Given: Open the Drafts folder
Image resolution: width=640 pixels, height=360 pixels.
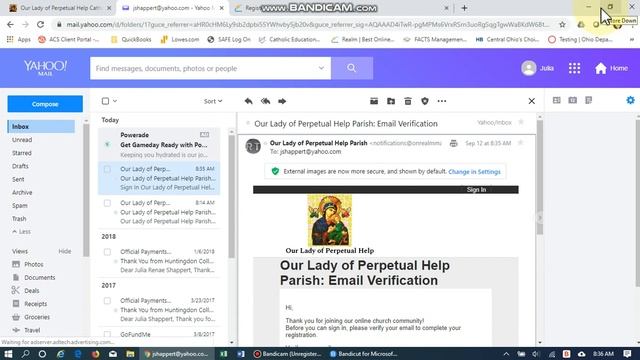Looking at the screenshot, I should pyautogui.click(x=20, y=166).
